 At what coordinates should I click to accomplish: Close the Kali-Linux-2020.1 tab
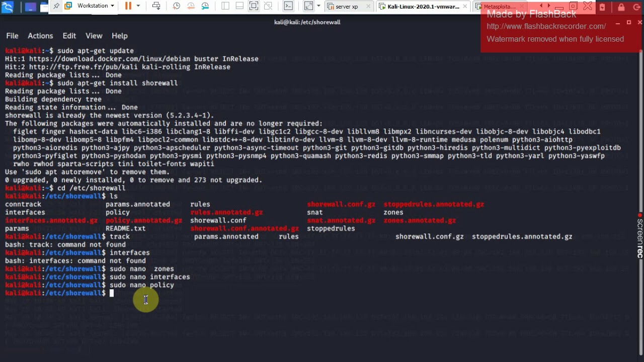click(x=465, y=7)
